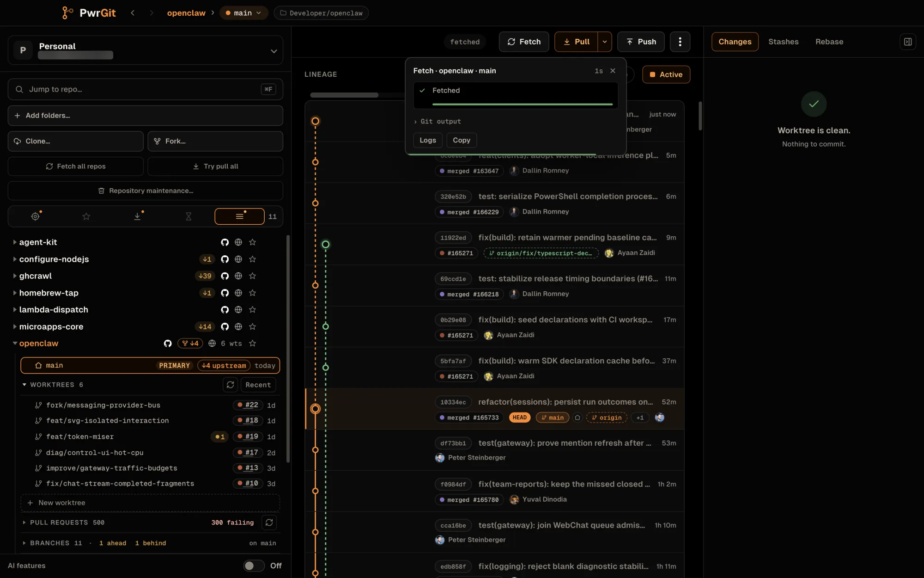Select the pending downloads filter icon

(137, 216)
